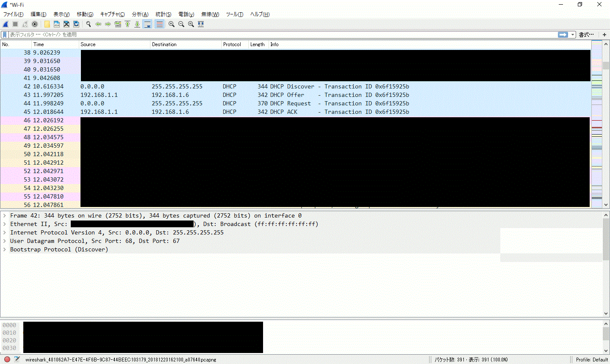This screenshot has height=364, width=610.
Task: Zoom in the main window text
Action: coord(172,24)
